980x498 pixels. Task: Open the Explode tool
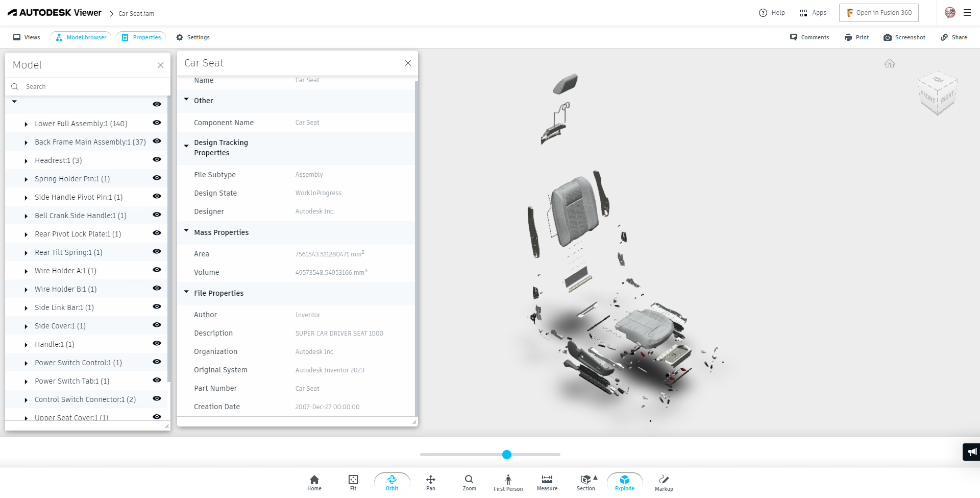[x=625, y=481]
